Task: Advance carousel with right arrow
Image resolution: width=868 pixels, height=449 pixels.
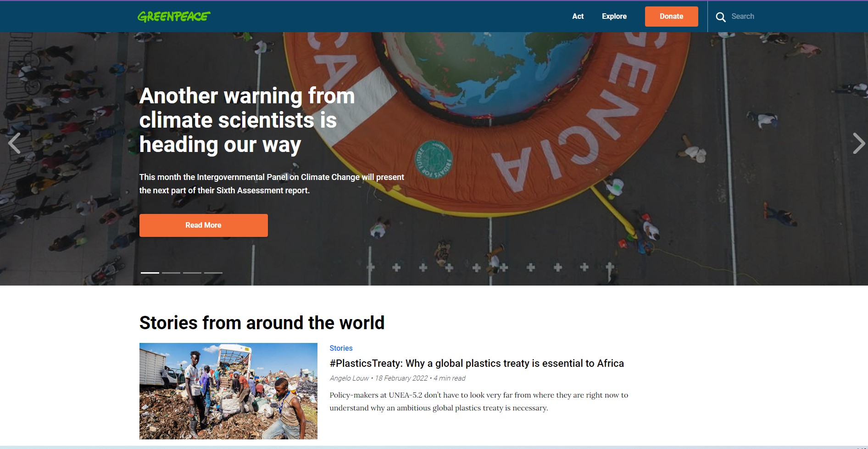Action: (859, 143)
